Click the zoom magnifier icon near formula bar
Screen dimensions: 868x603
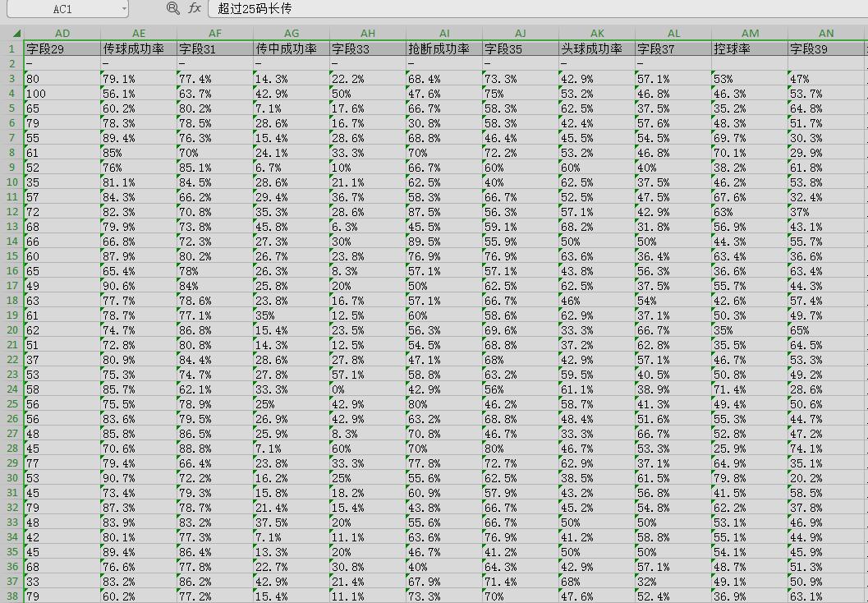(x=172, y=8)
